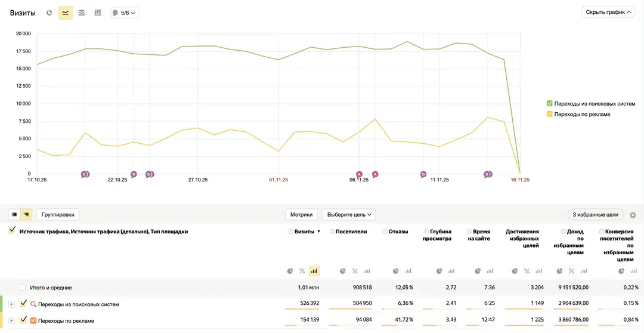Open help icon beside Визиты header
Viewport: 644px width, 333px height.
[x=291, y=232]
